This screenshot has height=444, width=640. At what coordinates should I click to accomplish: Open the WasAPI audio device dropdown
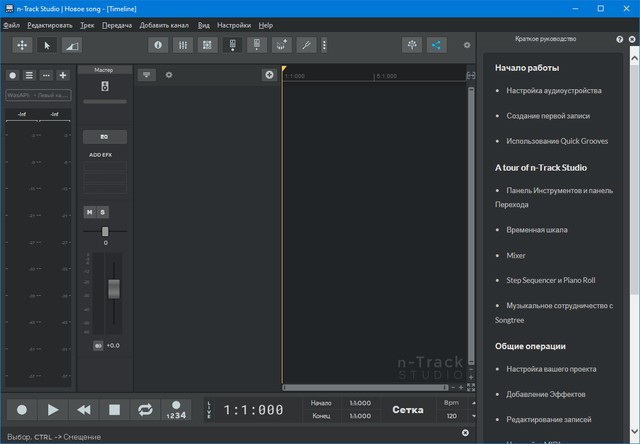click(38, 95)
